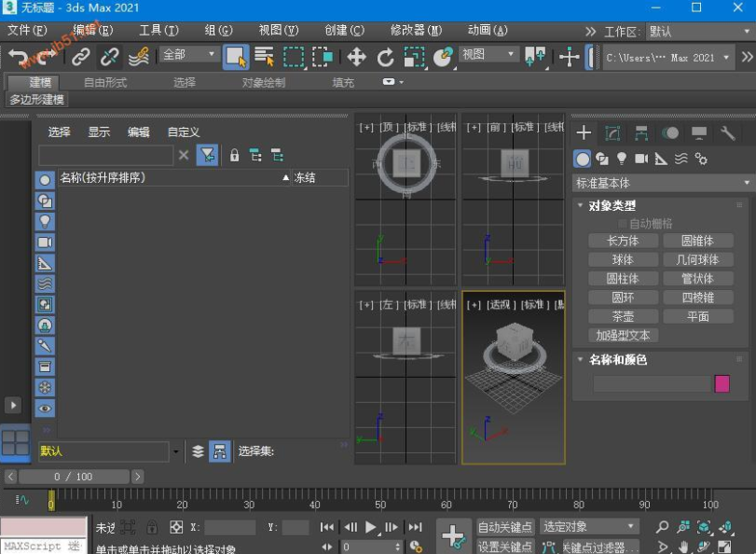The width and height of the screenshot is (756, 554).
Task: Click Select and Place tool icon
Action: 443,58
